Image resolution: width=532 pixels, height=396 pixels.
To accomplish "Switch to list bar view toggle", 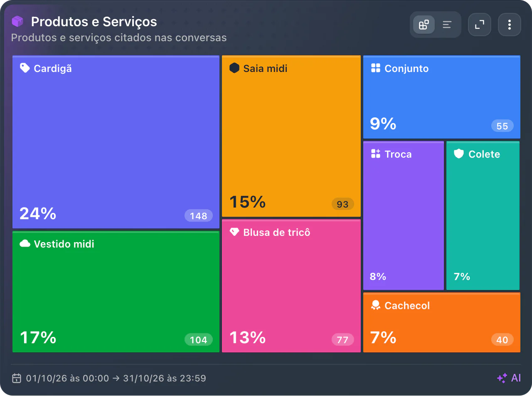I will click(447, 25).
